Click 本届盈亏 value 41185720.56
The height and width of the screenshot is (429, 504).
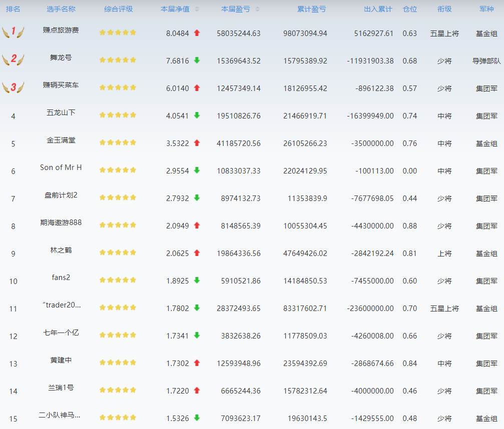(239, 143)
